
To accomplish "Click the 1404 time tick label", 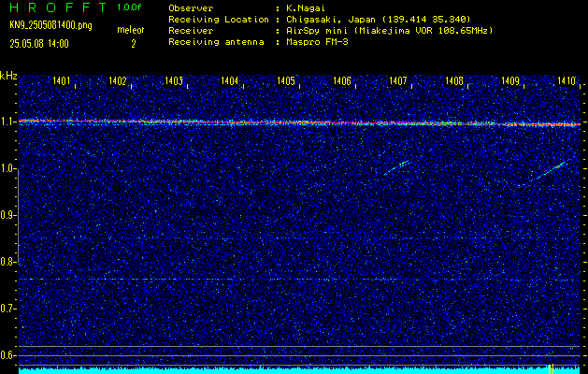I will click(230, 80).
